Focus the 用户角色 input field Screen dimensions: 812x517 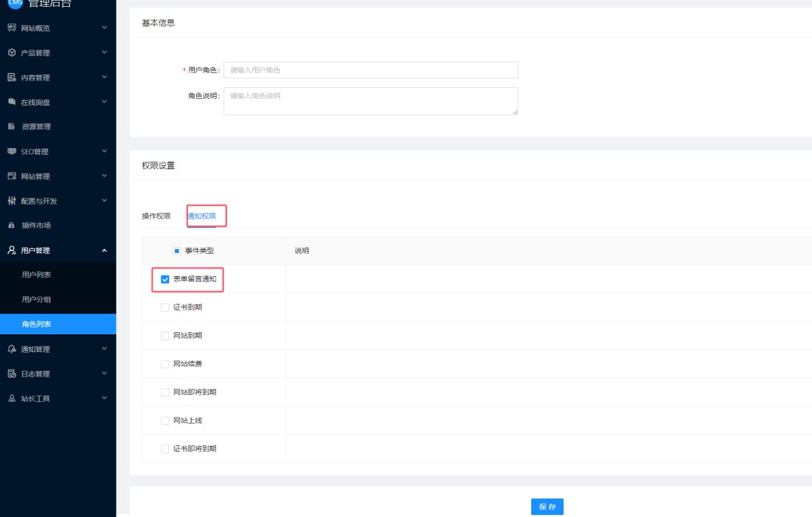(x=370, y=70)
